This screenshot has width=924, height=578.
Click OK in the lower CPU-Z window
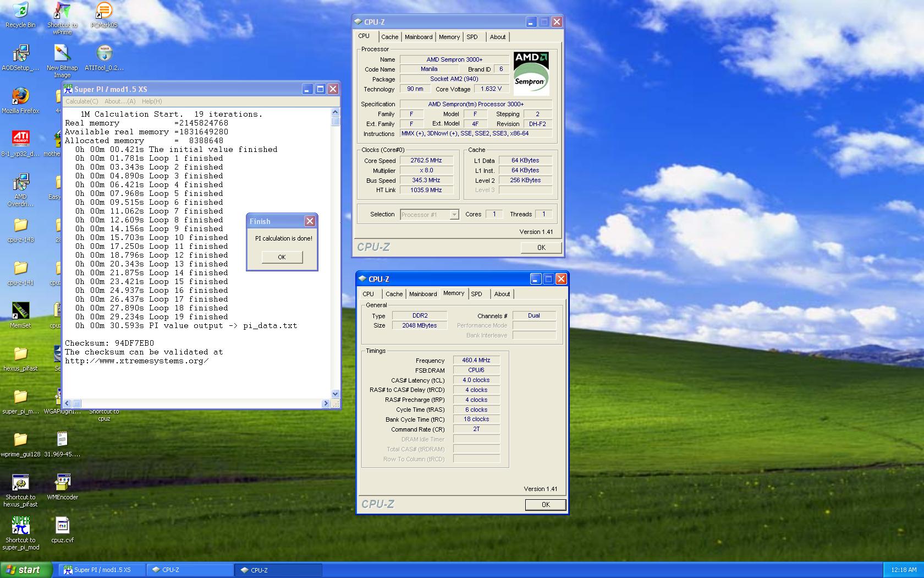tap(546, 505)
